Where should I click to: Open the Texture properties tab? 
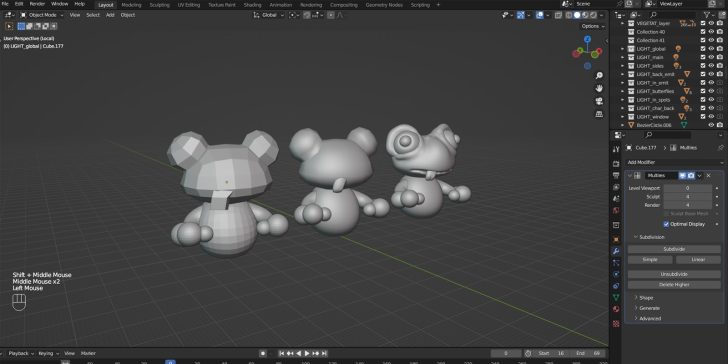click(616, 324)
